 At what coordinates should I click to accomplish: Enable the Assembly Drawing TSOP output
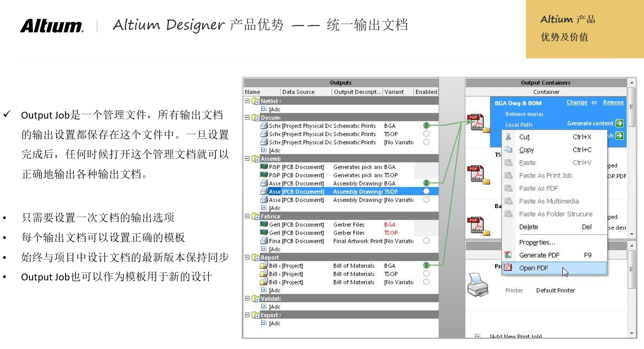[x=426, y=191]
